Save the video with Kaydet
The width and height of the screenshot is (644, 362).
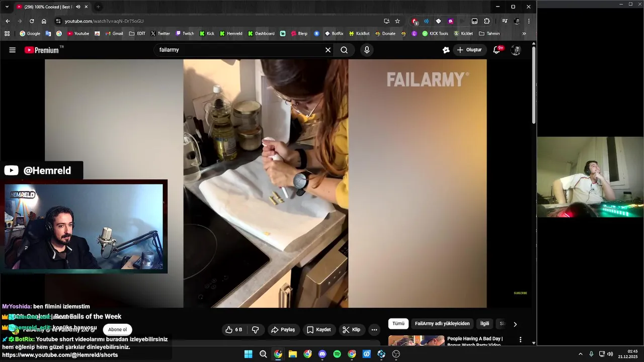click(x=319, y=330)
